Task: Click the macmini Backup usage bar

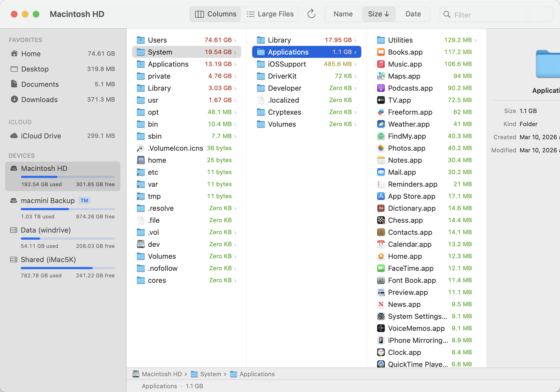Action: [68, 209]
